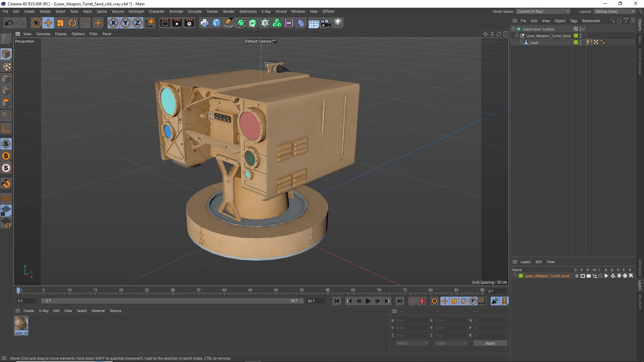
Task: Collapse the Subdivision Surface tree node
Action: (x=514, y=29)
